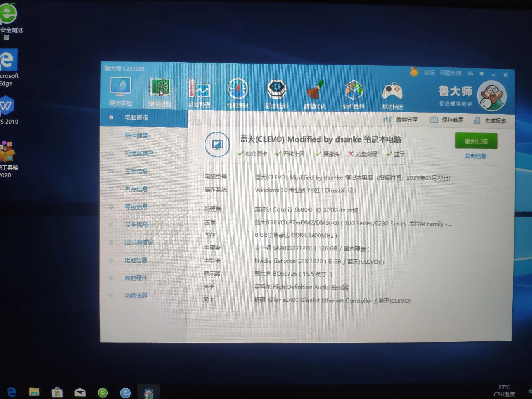This screenshot has width=532, height=399.
Task: Click the Core i5-9600KF processor text
Action: point(306,210)
